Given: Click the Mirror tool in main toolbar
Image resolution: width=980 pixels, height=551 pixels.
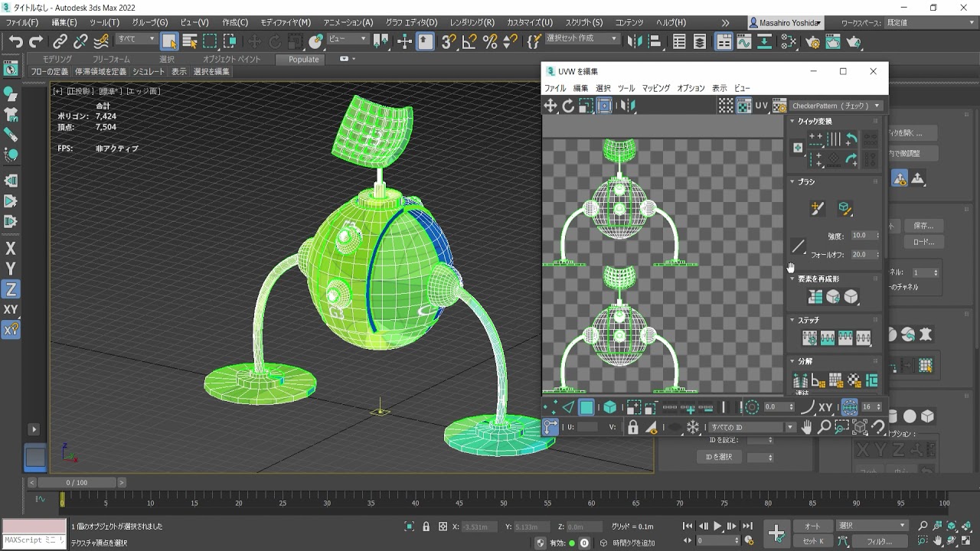Looking at the screenshot, I should [x=635, y=41].
